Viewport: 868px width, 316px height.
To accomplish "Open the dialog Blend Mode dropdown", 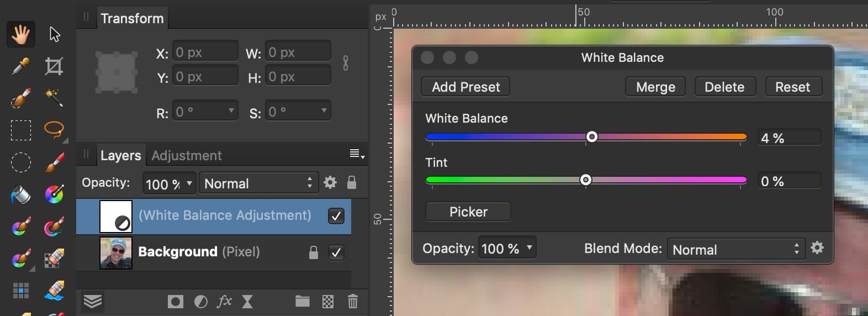I will pos(736,249).
